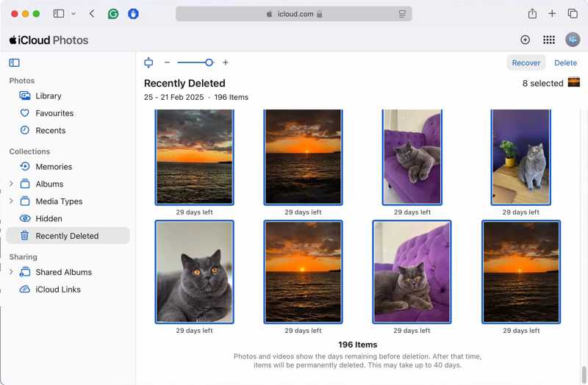Toggle the Safari sidebar button

[x=59, y=14]
